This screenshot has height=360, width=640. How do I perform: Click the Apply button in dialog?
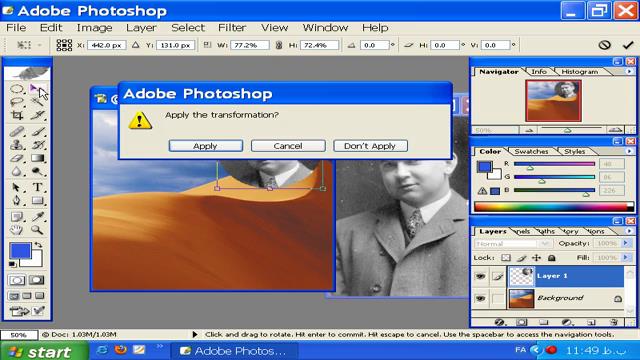(x=206, y=146)
